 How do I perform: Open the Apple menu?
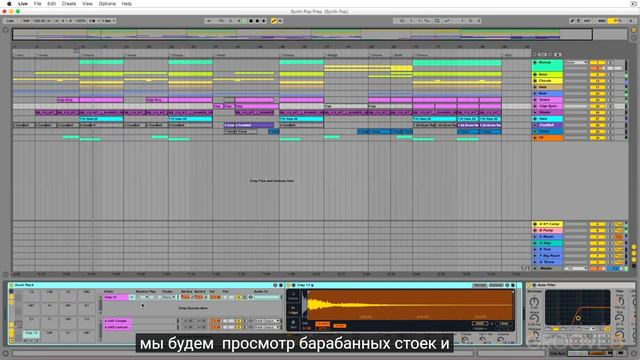[9, 4]
